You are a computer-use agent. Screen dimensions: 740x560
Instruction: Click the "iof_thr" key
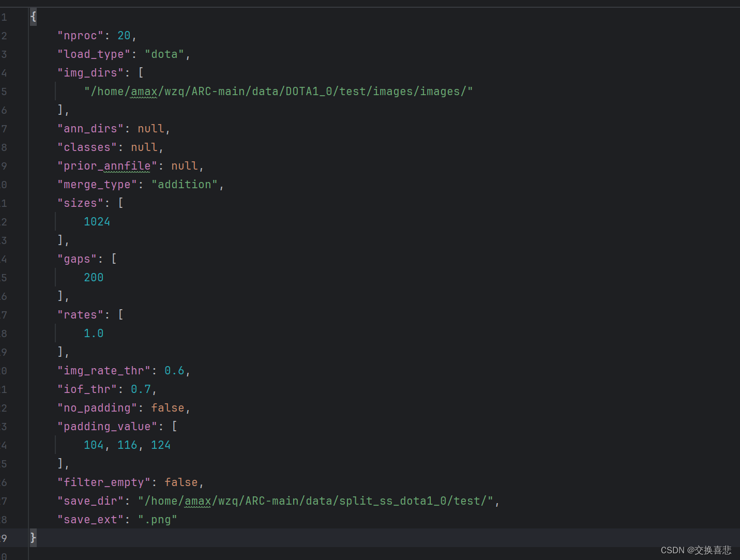click(87, 389)
